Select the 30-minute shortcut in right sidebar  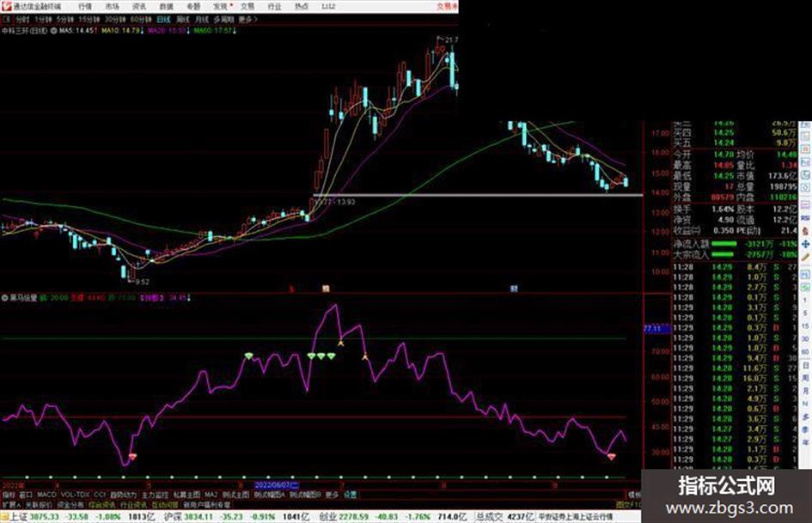tap(805, 339)
